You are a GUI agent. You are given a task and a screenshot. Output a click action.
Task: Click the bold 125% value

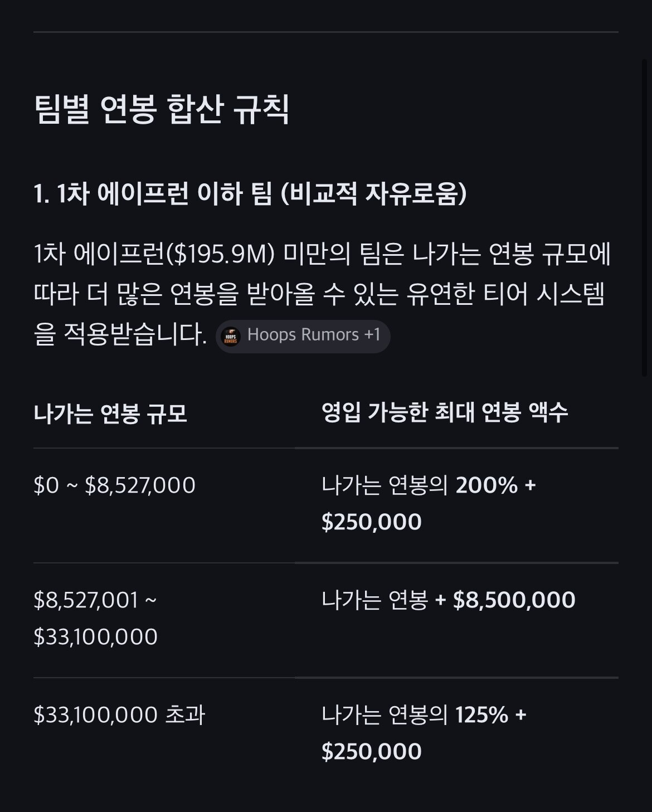click(x=481, y=715)
